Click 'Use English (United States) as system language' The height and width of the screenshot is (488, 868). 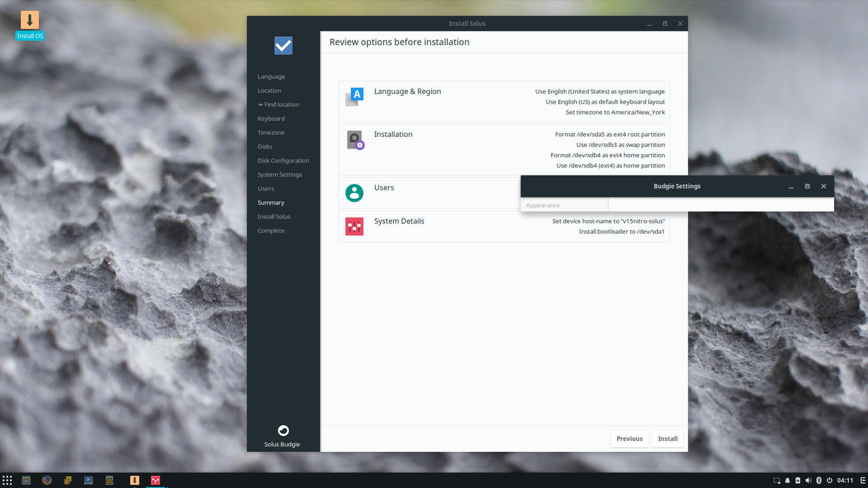600,92
